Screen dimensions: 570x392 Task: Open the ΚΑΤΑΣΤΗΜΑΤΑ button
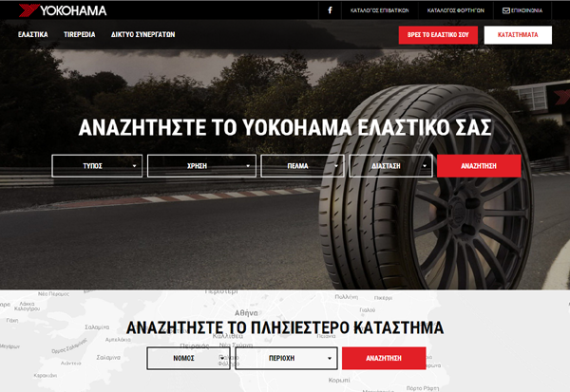(518, 35)
